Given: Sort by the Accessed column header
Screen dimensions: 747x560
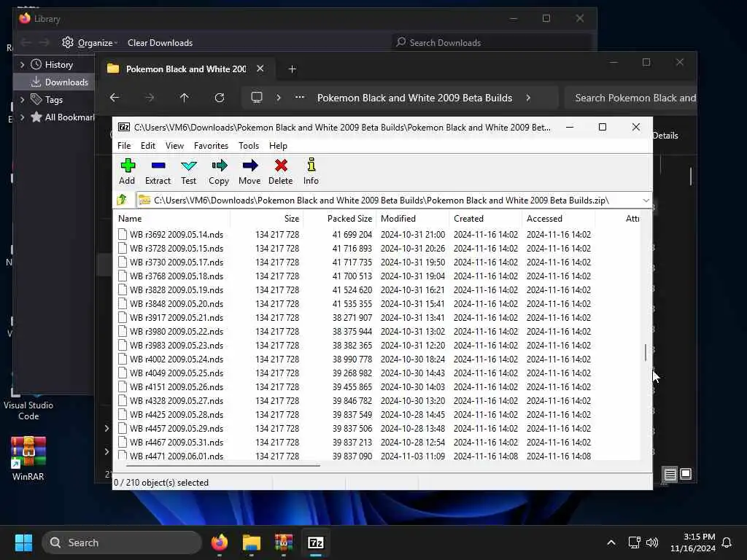Looking at the screenshot, I should (x=559, y=219).
